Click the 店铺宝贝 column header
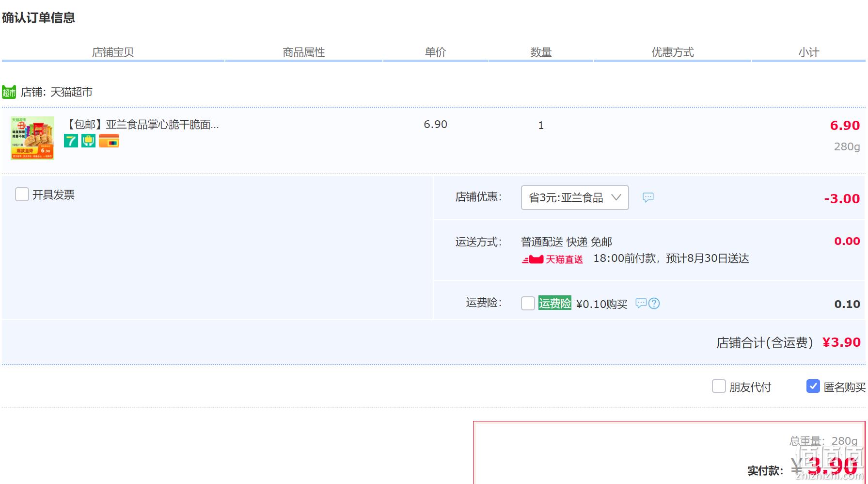Viewport: 868px width, 484px height. point(113,52)
